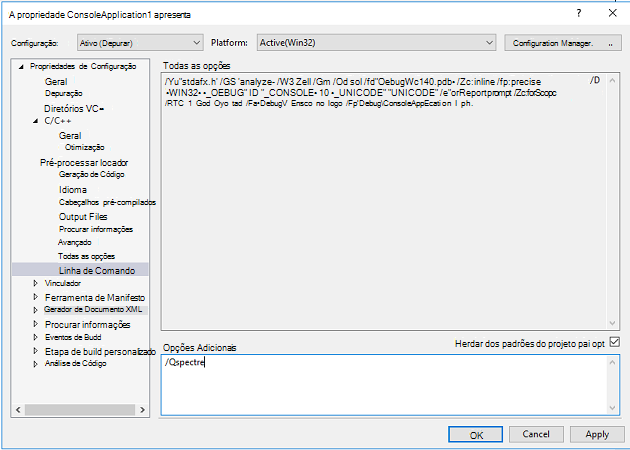Select Geral under the C/C++ node
The width and height of the screenshot is (630, 450).
70,136
